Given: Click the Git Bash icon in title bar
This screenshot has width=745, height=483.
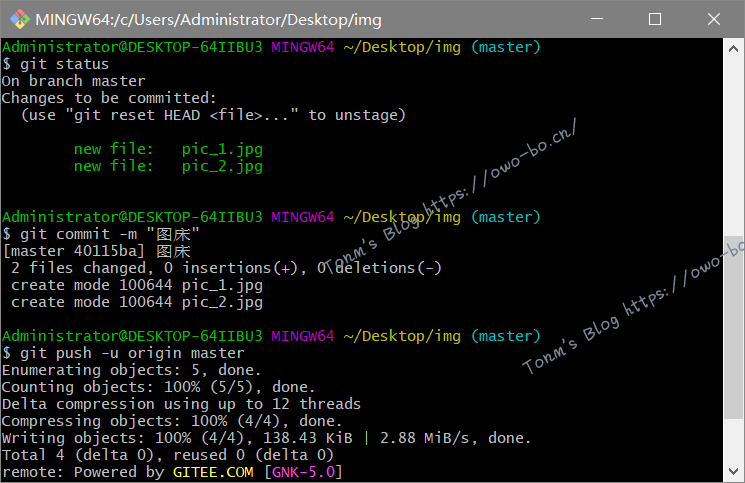Looking at the screenshot, I should 17,19.
